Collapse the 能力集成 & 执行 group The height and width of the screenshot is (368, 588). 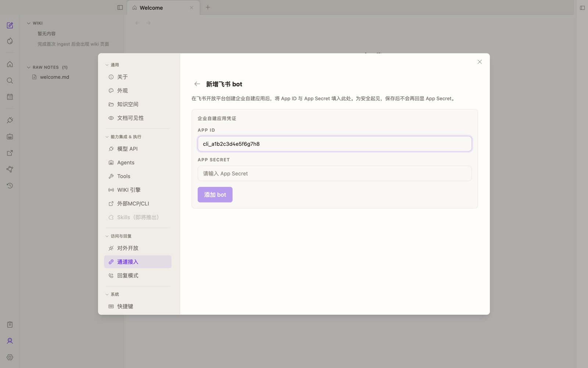point(107,137)
